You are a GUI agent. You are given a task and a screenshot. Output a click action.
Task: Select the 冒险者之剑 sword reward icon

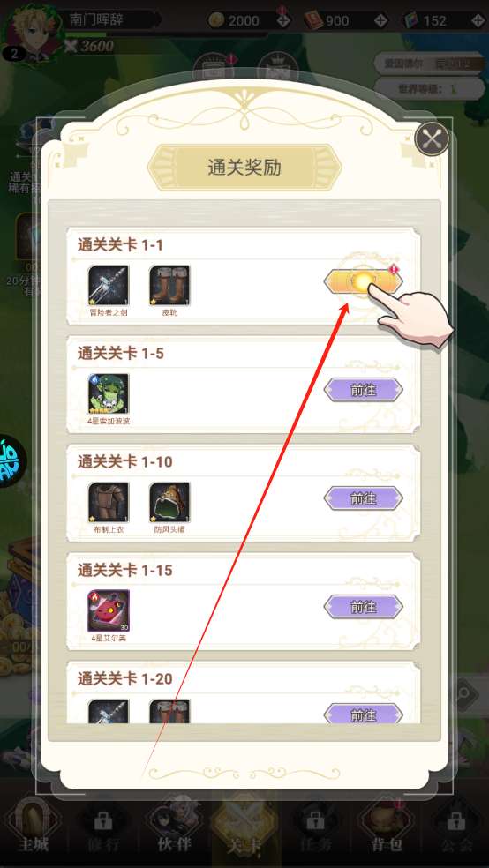(x=109, y=286)
